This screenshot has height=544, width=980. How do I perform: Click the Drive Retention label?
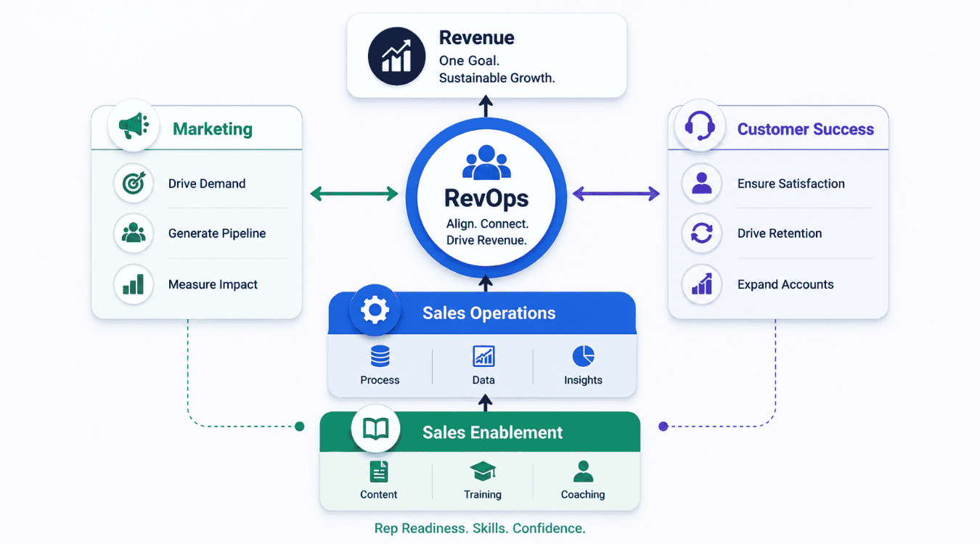tap(780, 234)
